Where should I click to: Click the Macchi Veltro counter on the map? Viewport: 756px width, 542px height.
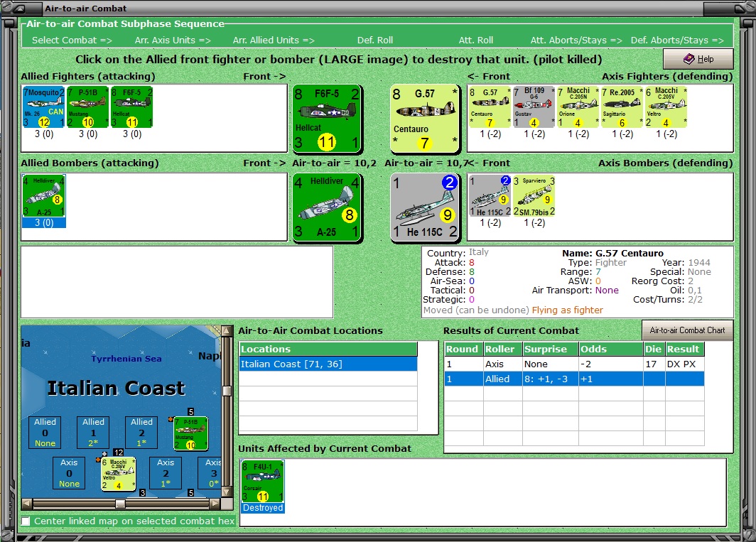[x=119, y=474]
